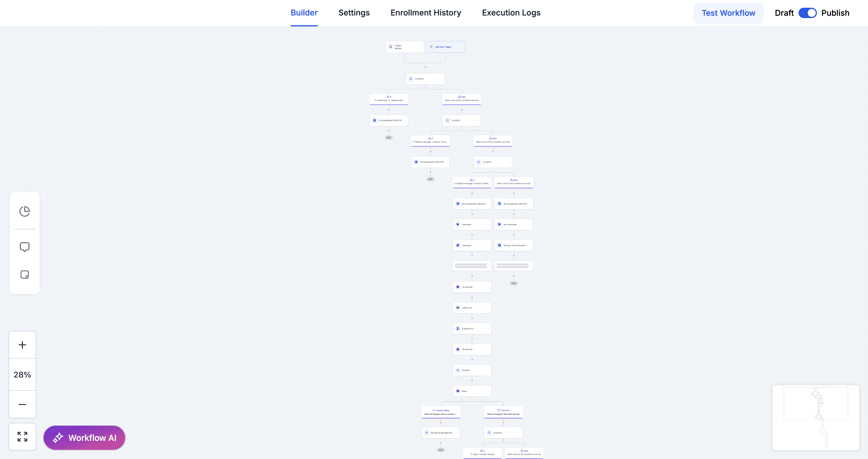Go to the Execution Logs tab
868x459 pixels.
(511, 13)
